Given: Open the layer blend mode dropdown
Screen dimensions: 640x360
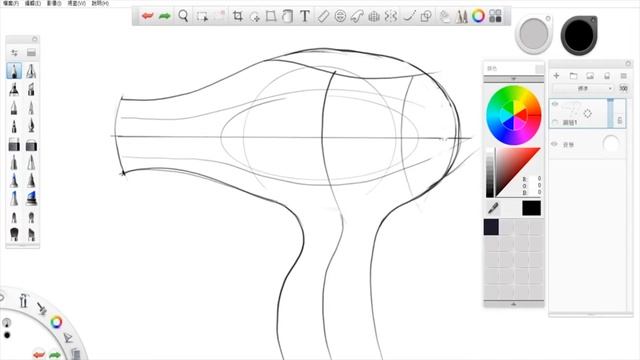Looking at the screenshot, I should 583,89.
